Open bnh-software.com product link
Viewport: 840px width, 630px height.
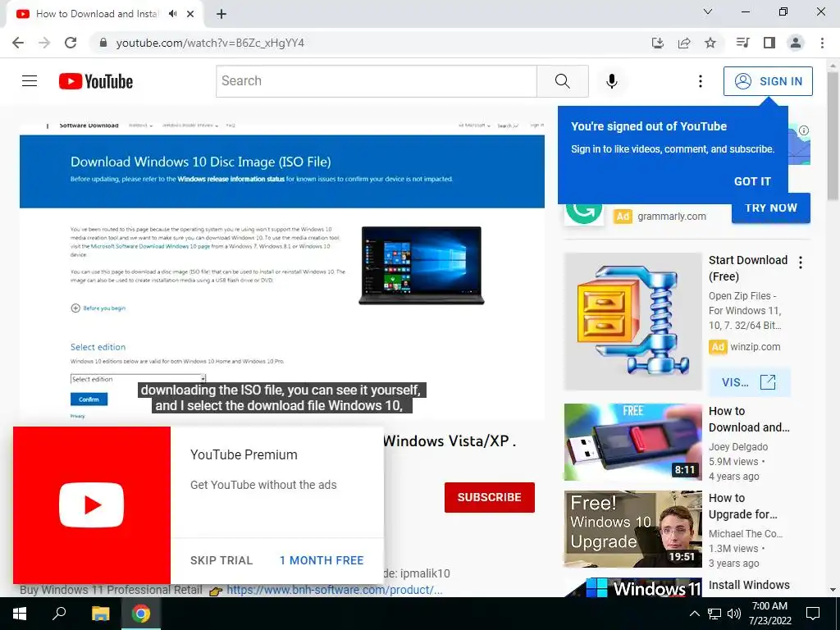click(x=335, y=590)
